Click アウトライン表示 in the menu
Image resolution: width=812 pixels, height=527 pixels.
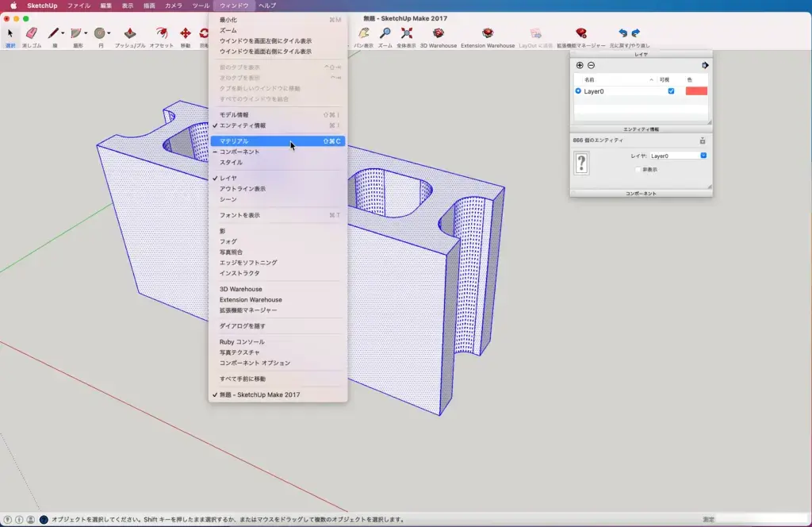pyautogui.click(x=278, y=189)
